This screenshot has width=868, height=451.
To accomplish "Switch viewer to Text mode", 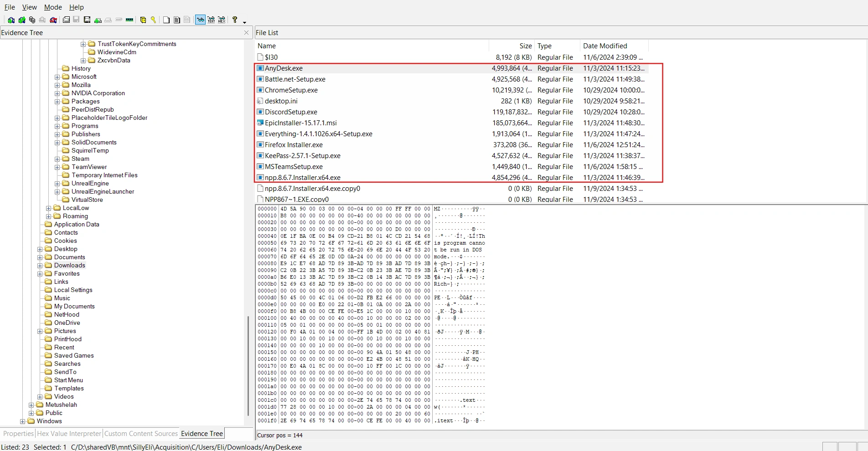I will tap(211, 20).
